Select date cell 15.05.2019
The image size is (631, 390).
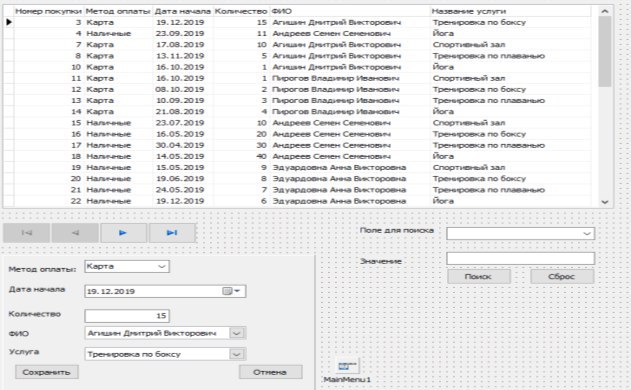[x=180, y=167]
